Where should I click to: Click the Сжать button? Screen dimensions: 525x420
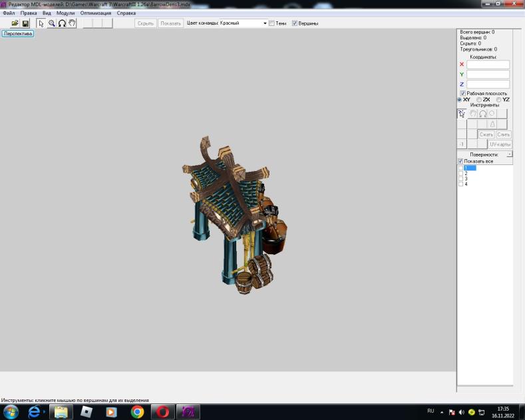[x=486, y=134]
